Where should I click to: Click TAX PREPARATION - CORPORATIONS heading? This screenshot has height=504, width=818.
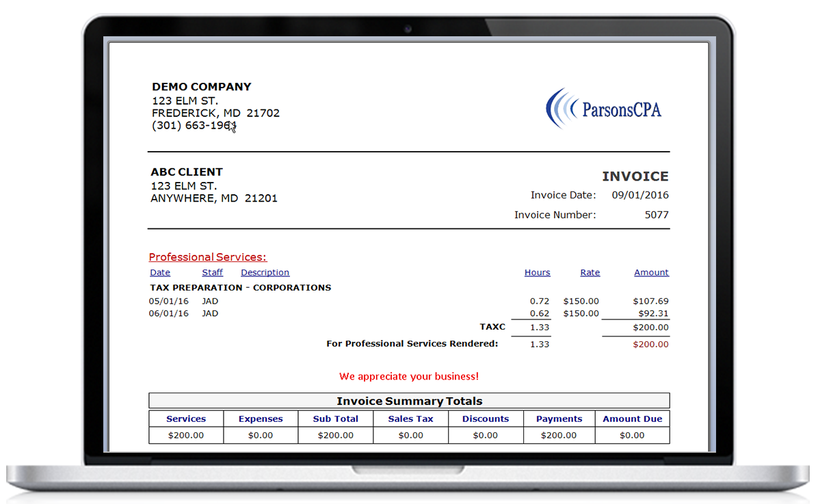point(241,287)
